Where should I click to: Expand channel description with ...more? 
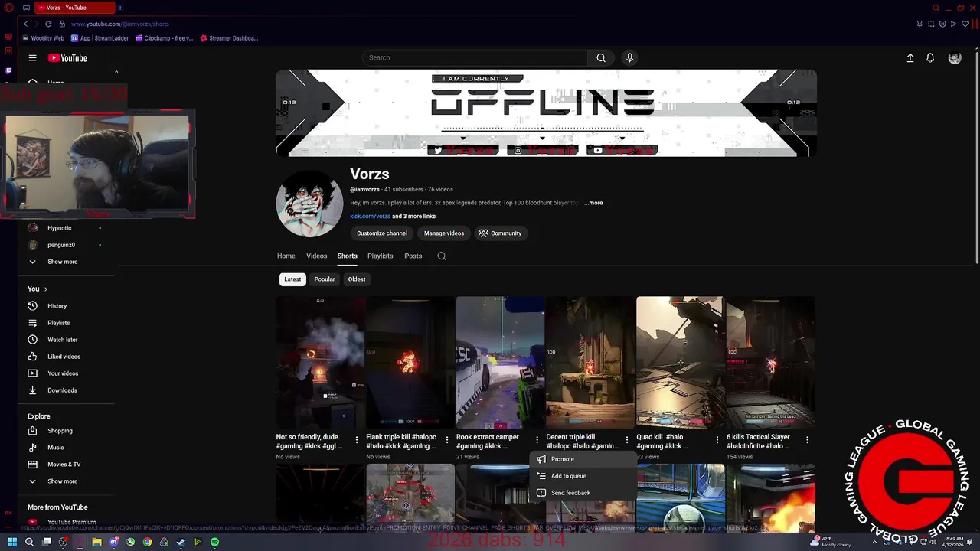coord(593,203)
